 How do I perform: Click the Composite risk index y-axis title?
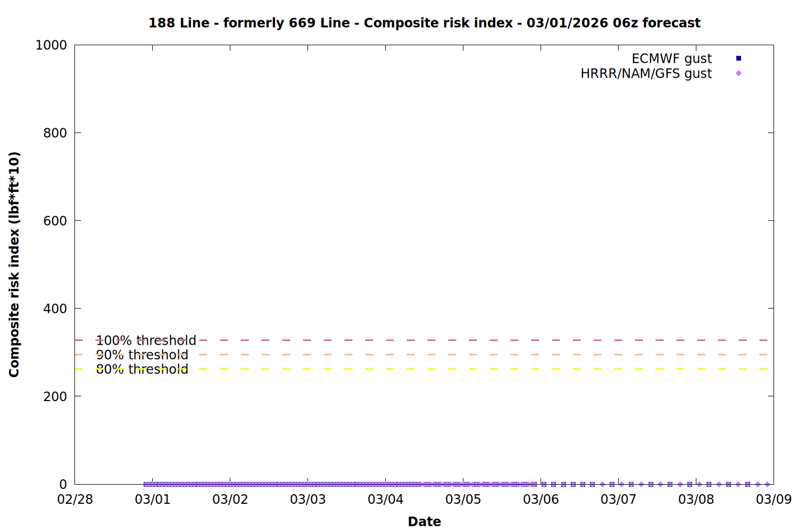(14, 264)
